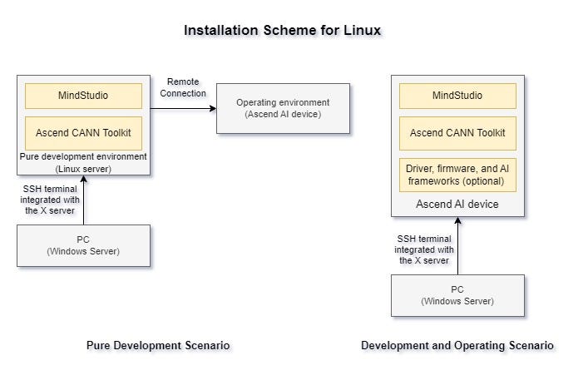The image size is (588, 380).
Task: Select the MindStudio box in Pure development environment
Action: pos(83,96)
